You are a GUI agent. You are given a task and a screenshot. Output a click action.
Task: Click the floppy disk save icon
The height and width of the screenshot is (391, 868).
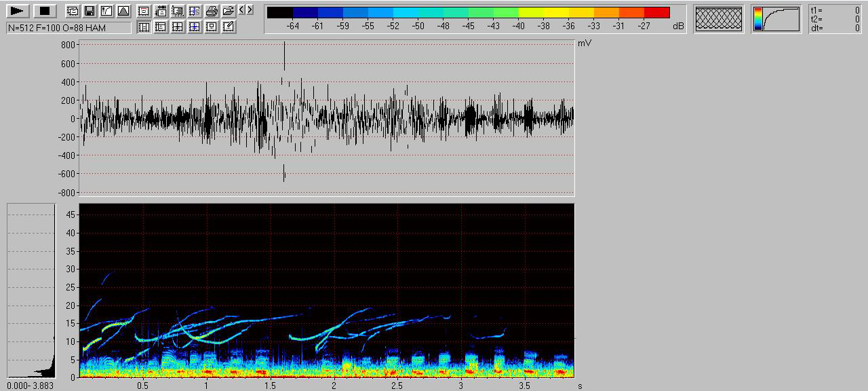pos(89,11)
